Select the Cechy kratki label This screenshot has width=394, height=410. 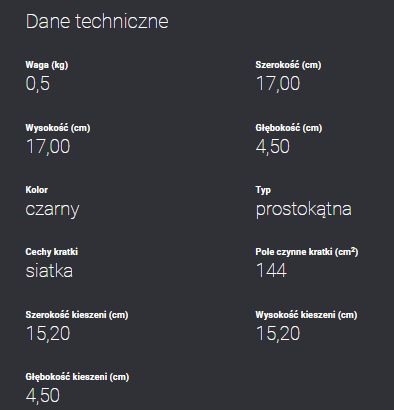pos(52,252)
